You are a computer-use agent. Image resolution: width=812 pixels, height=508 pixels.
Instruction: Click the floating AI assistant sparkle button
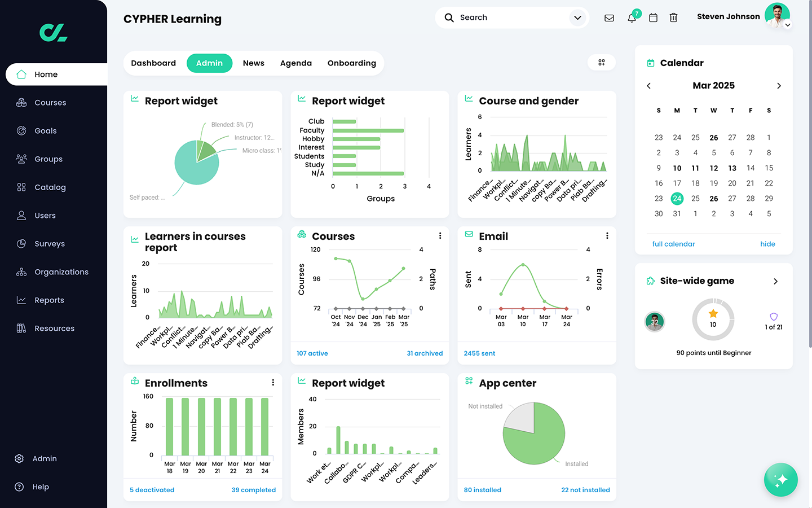pyautogui.click(x=781, y=480)
